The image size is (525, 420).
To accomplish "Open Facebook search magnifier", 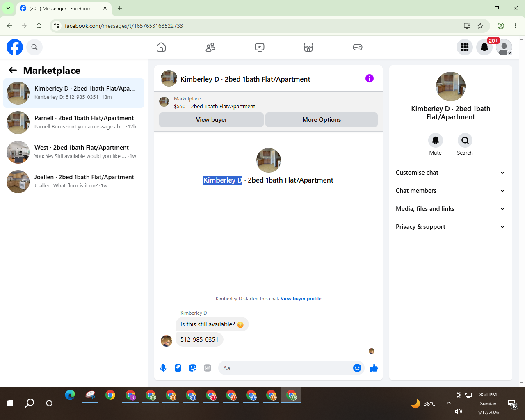I will [34, 47].
